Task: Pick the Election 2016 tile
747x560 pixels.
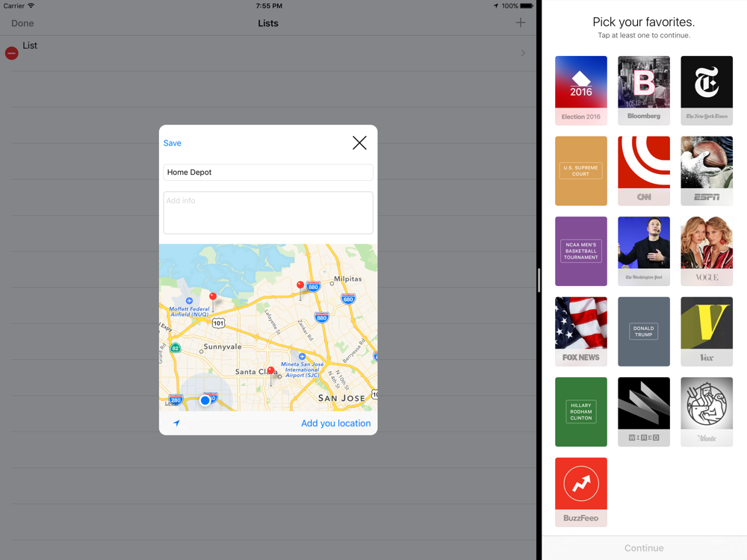Action: 580,90
